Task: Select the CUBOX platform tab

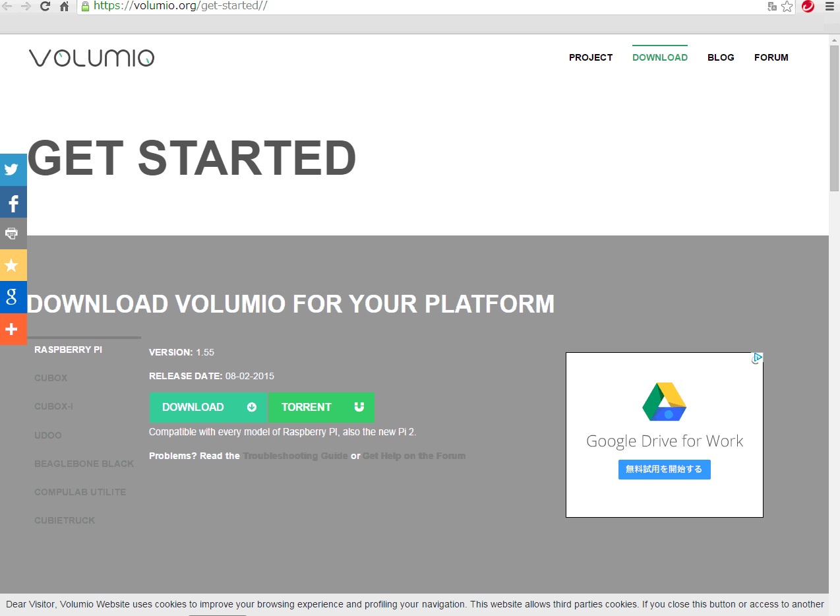Action: pyautogui.click(x=51, y=378)
